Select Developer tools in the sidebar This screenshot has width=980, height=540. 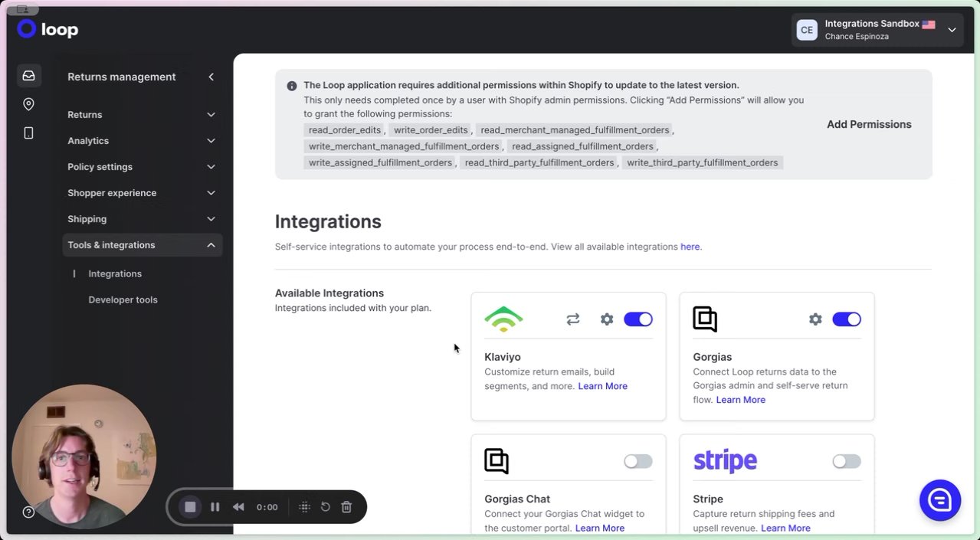(123, 299)
